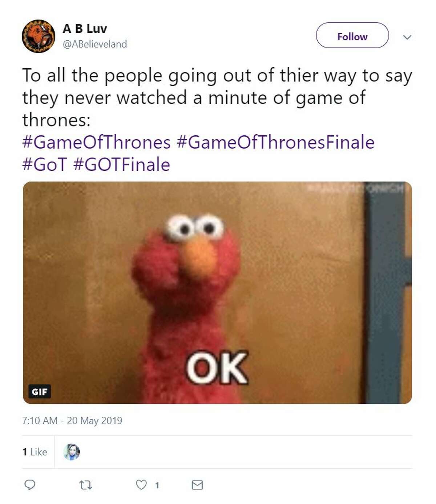Open the @ABelieveland handle link
The image size is (436, 504).
coord(95,44)
